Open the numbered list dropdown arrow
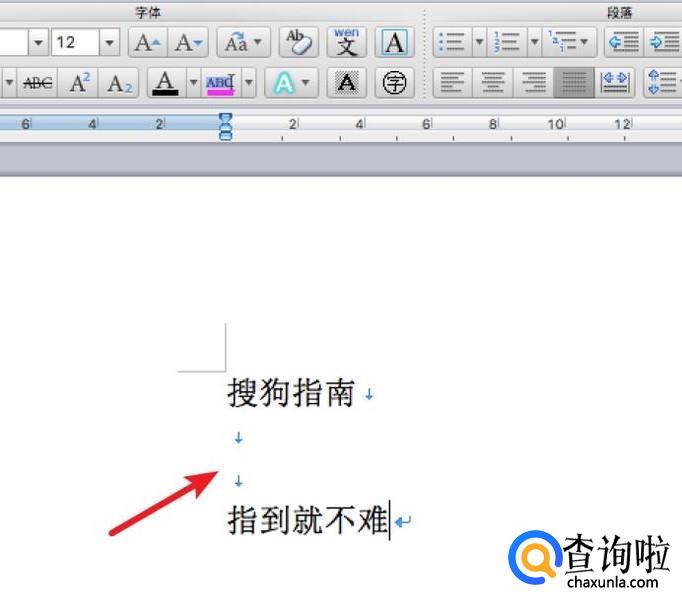The height and width of the screenshot is (613, 682). [x=535, y=42]
